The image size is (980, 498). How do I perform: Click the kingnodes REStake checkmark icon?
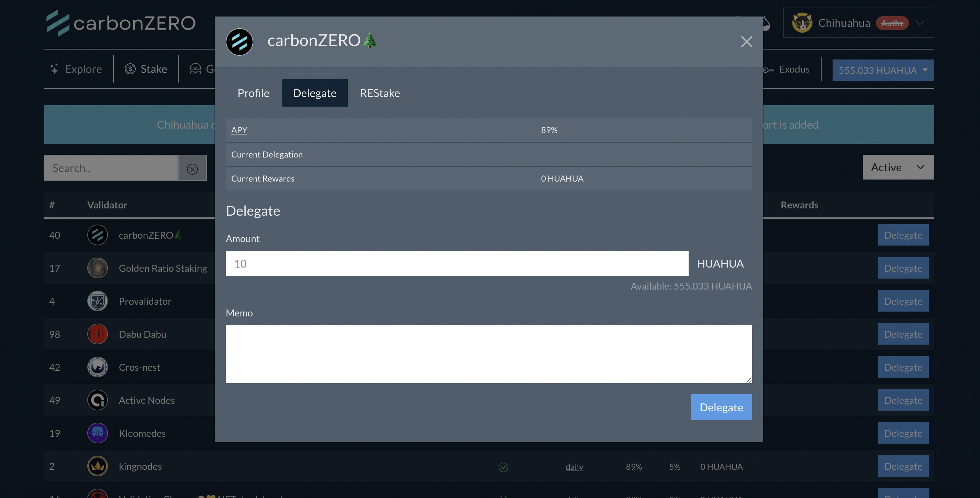pos(503,467)
